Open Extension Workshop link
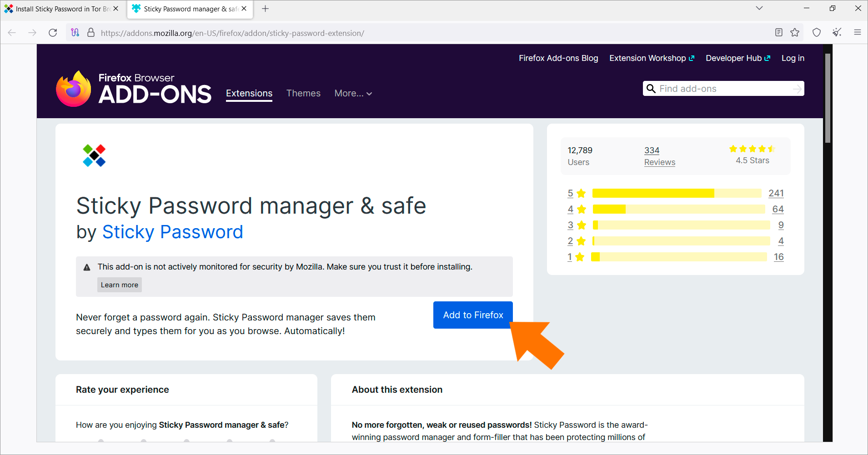This screenshot has width=868, height=455. tap(652, 58)
